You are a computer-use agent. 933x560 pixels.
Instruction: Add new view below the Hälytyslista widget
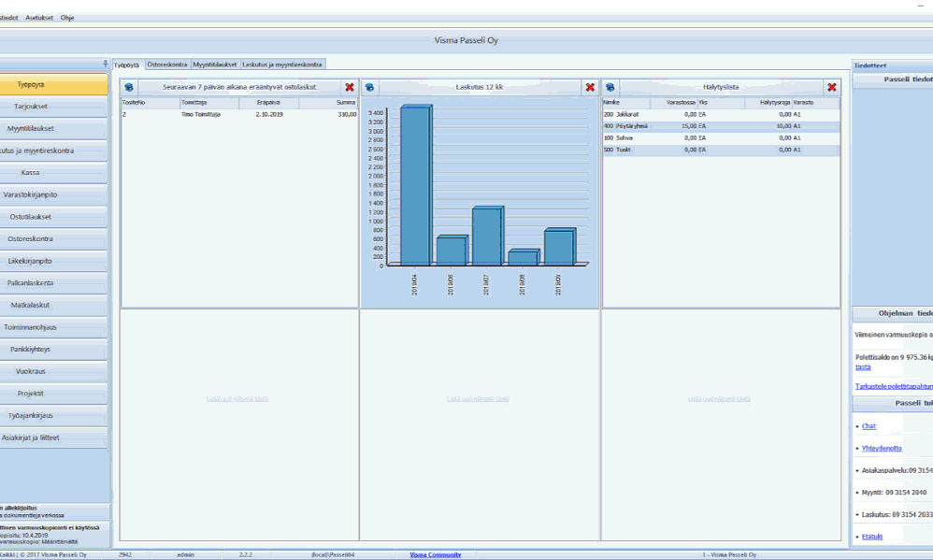coord(719,398)
